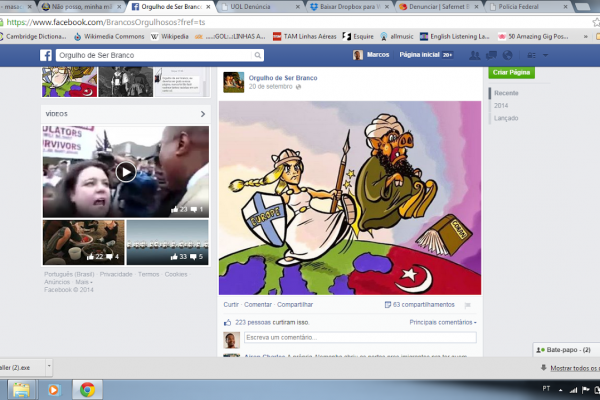Screen dimensions: 600x400
Task: Select Lançado in the timeline navigator
Action: pos(506,118)
